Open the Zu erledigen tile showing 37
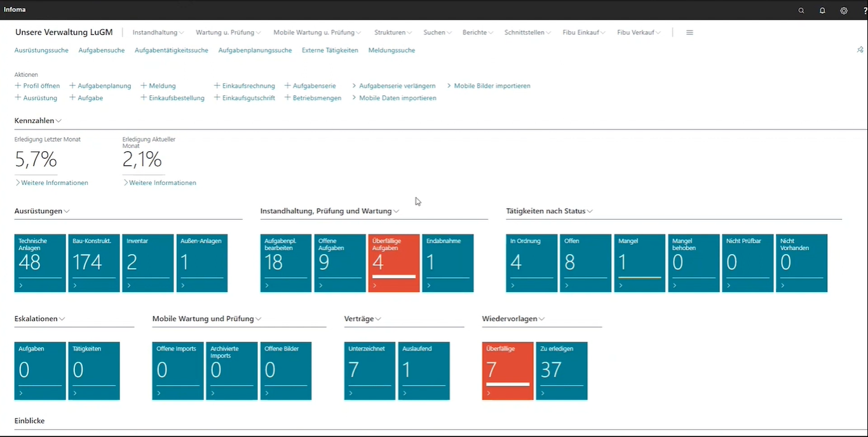868x437 pixels. (x=562, y=371)
